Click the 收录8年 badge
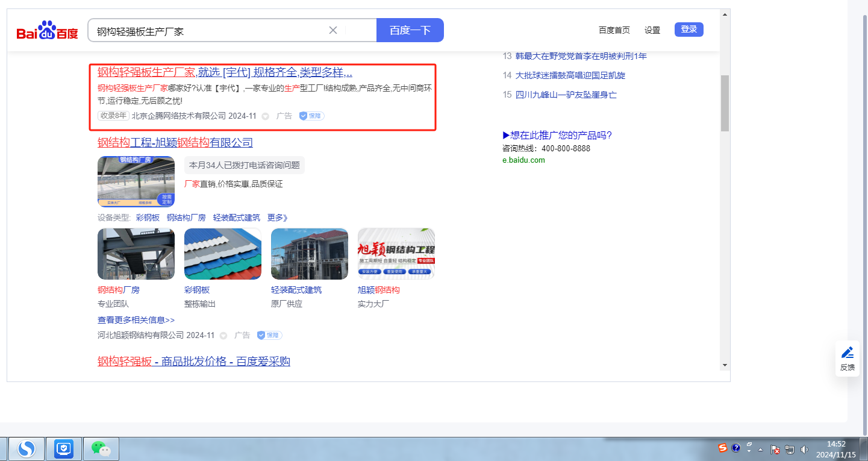Image resolution: width=868 pixels, height=461 pixels. 113,116
